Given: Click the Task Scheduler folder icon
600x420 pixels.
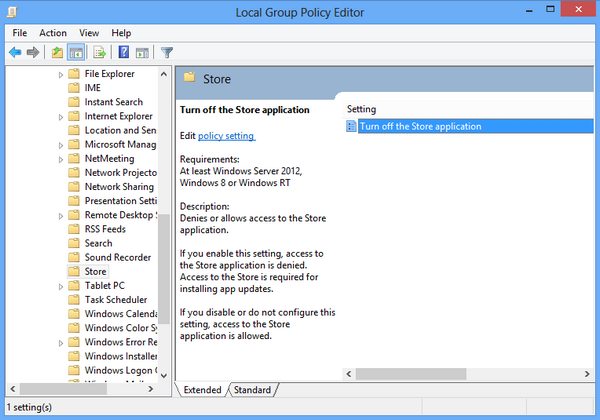Looking at the screenshot, I should [x=74, y=300].
